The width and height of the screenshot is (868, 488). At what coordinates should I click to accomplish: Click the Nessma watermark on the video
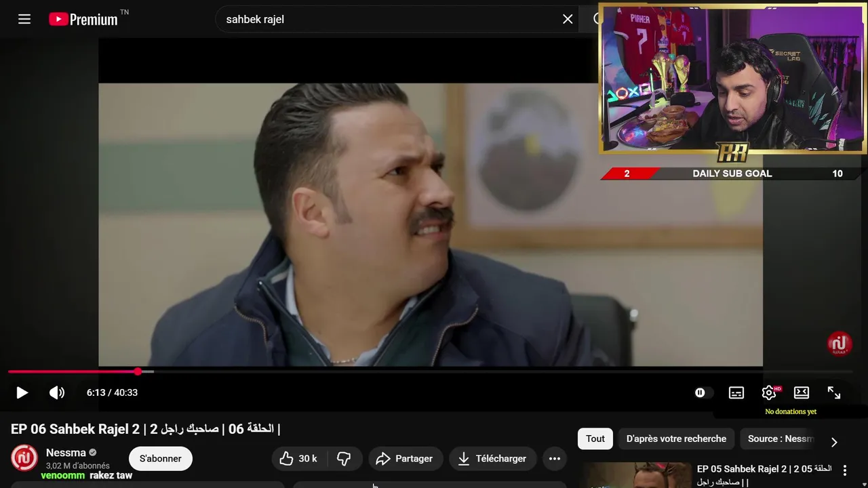point(840,344)
